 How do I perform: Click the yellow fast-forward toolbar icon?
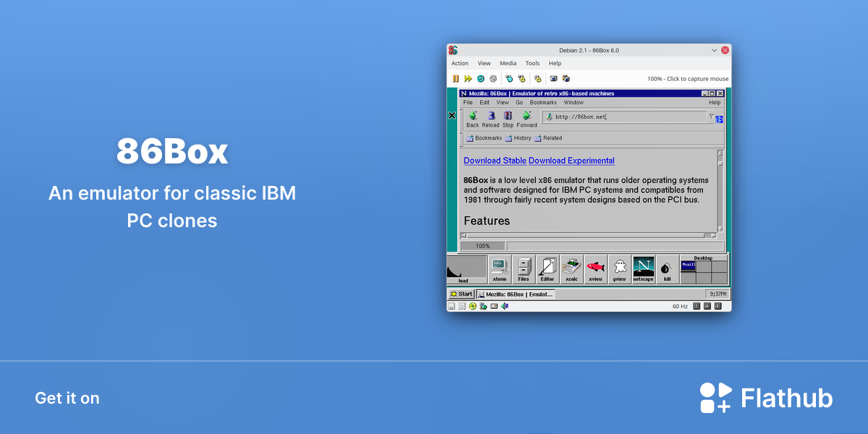click(x=468, y=78)
